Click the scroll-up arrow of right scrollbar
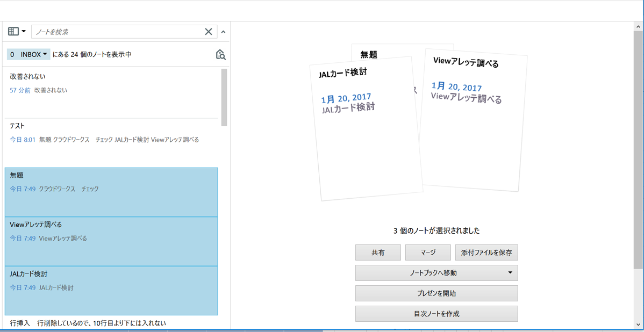 (x=637, y=26)
